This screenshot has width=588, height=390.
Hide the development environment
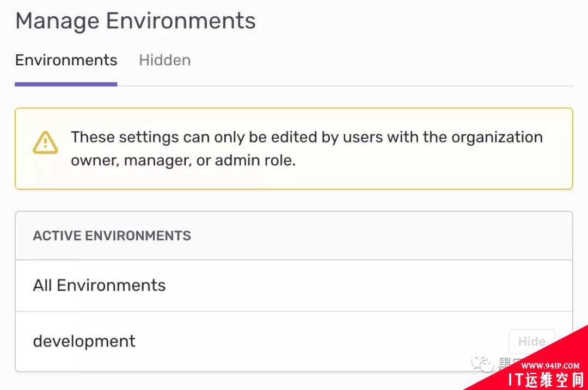click(x=531, y=341)
